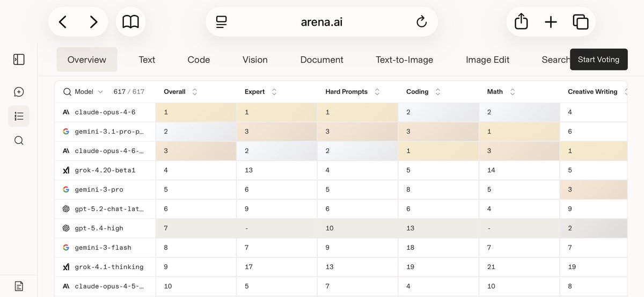Image resolution: width=644 pixels, height=297 pixels.
Task: Sort by the Expert column
Action: pyautogui.click(x=274, y=92)
